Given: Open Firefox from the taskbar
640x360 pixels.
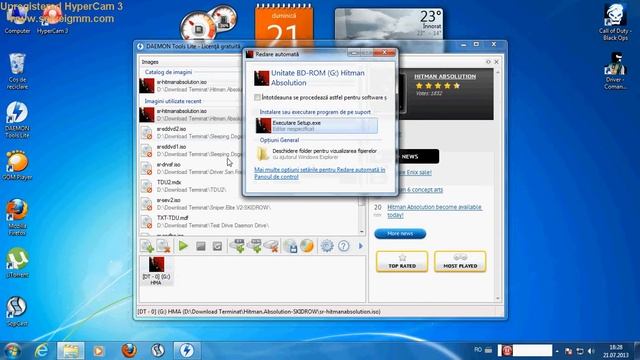Looking at the screenshot, I should click(x=129, y=351).
